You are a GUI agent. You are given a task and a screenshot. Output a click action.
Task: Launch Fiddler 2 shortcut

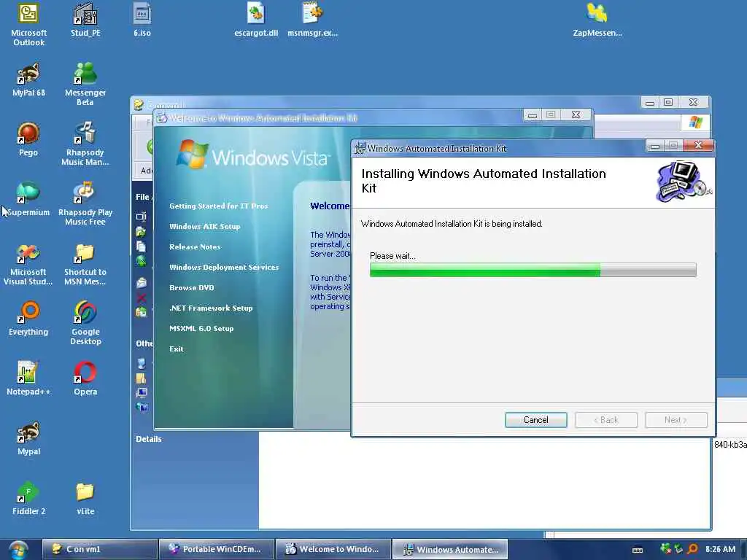point(28,499)
